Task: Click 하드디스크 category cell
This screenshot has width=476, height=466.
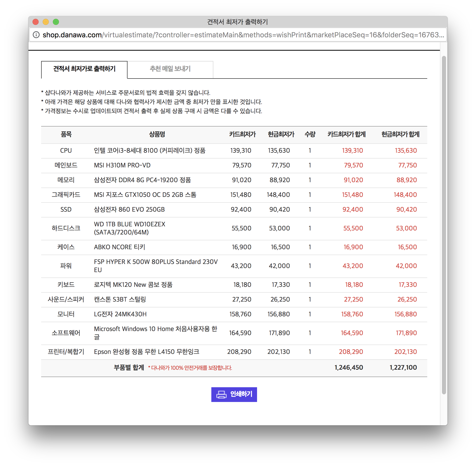Action: click(66, 228)
